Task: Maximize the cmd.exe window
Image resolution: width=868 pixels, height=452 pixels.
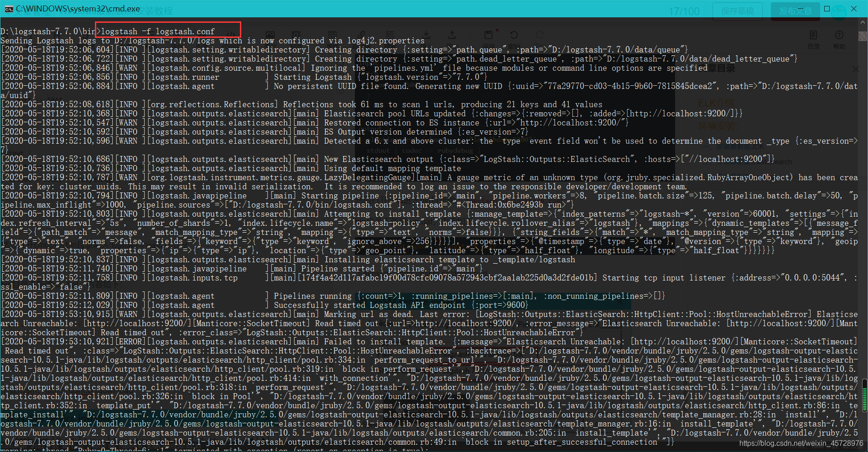Action: (826, 9)
